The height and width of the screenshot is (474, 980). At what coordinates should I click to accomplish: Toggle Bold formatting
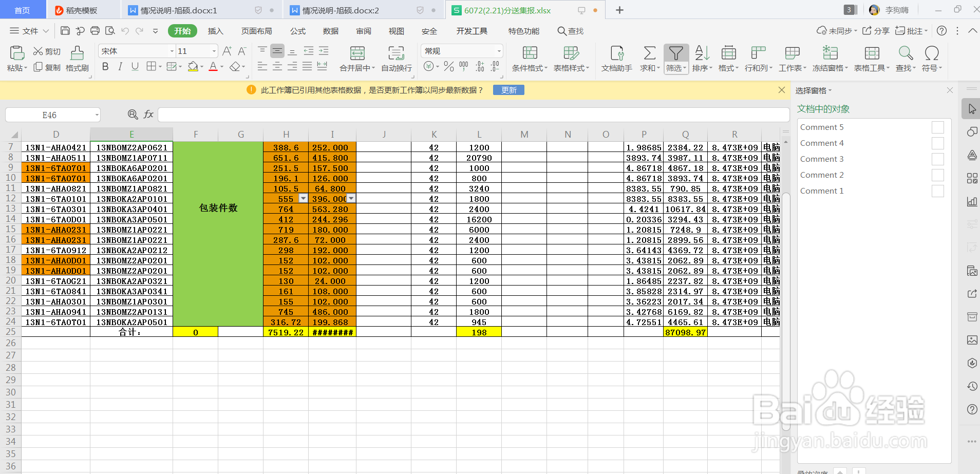(x=105, y=66)
